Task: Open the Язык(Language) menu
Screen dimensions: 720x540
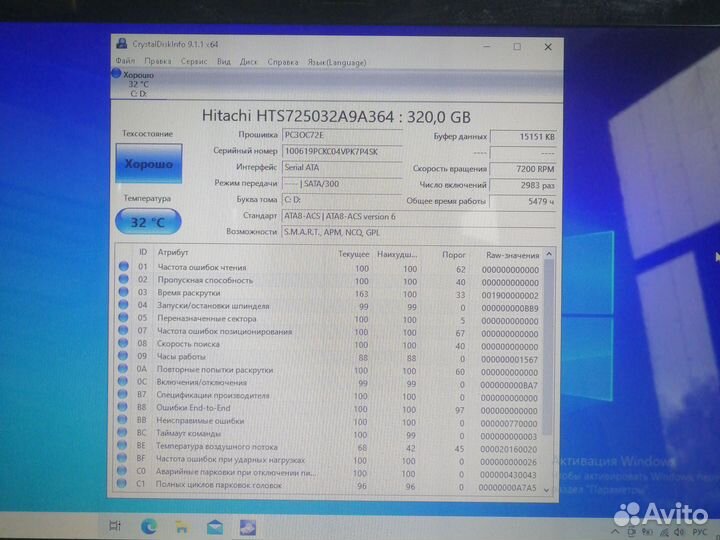Action: tap(335, 61)
